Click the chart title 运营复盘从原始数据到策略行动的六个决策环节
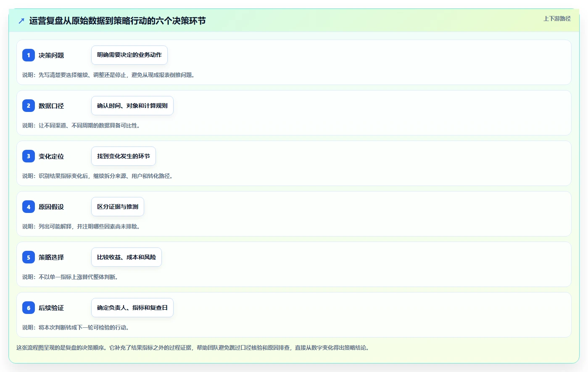The image size is (588, 372). coord(117,21)
